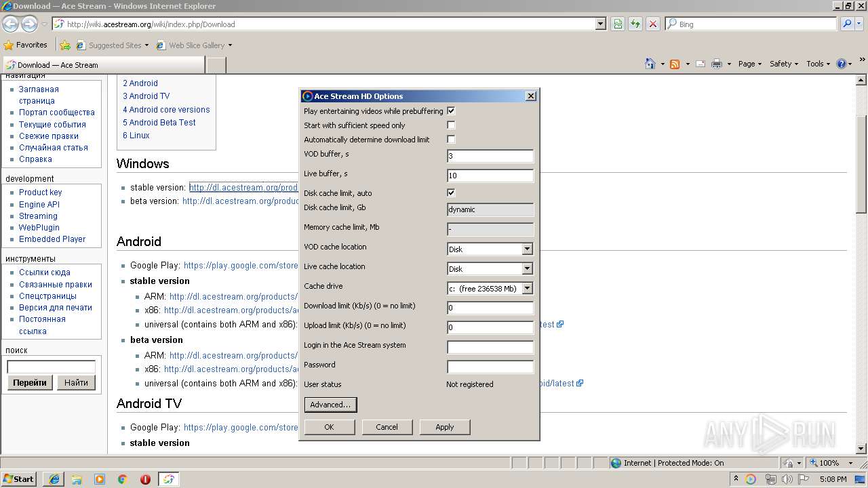868x488 pixels.
Task: Open Cache drive dropdown
Action: coord(527,288)
